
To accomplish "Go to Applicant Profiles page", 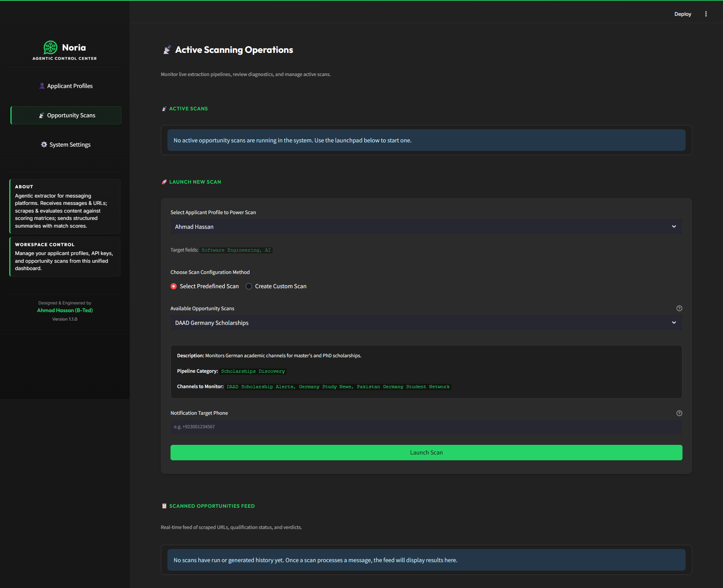I will tap(66, 86).
